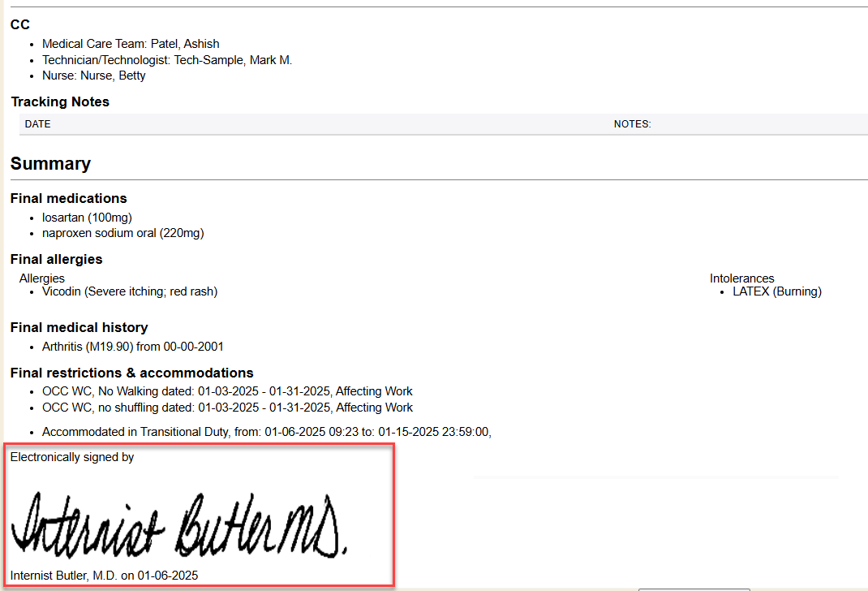The image size is (868, 591).
Task: Select the Technician Tech-Sample, Mark M. entry
Action: [166, 60]
